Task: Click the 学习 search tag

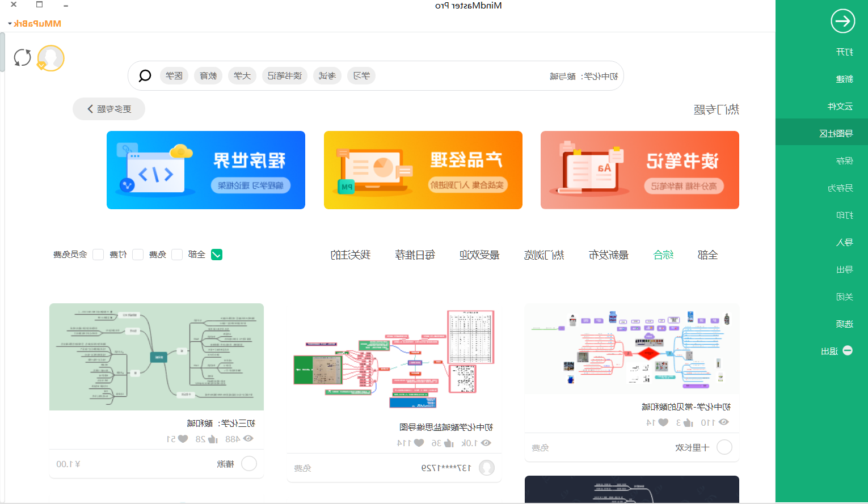Action: coord(361,75)
